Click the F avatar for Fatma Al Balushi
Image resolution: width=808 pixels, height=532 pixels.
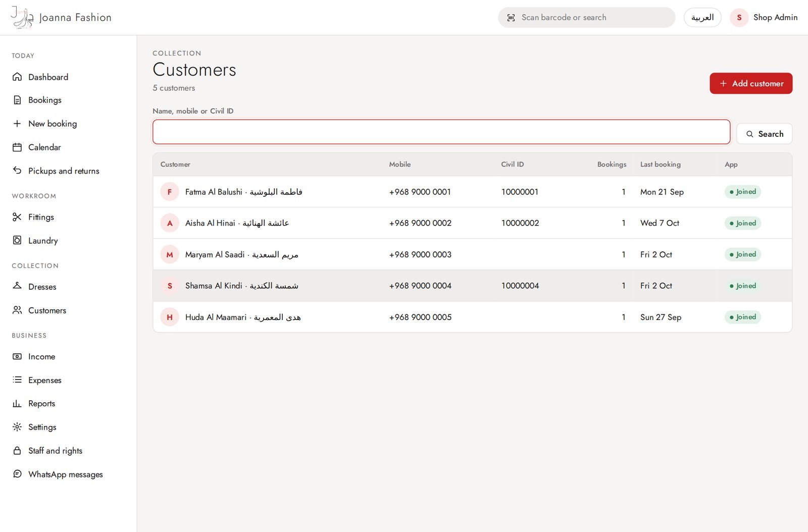coord(170,192)
